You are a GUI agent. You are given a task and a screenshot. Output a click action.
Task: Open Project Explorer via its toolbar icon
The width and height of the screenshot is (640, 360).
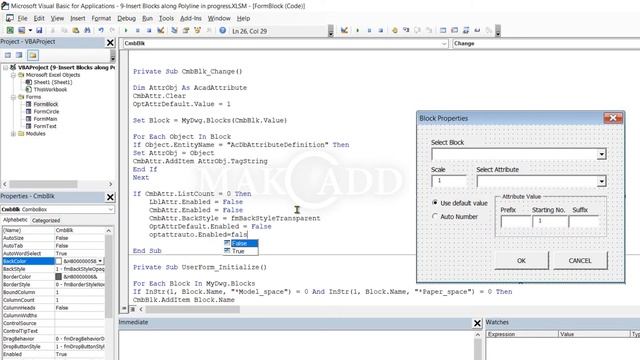[x=174, y=30]
